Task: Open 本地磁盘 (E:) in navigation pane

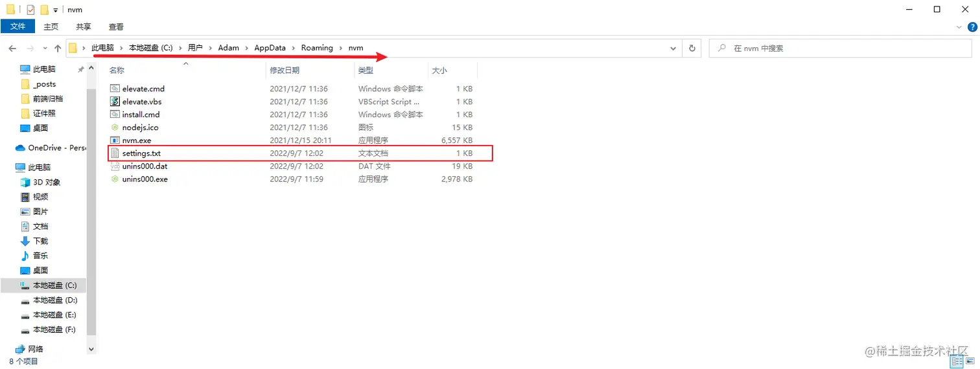Action: pos(49,315)
